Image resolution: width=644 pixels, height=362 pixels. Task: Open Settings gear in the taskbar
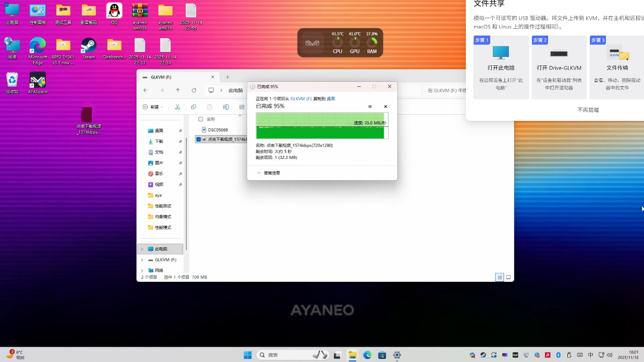click(x=397, y=355)
